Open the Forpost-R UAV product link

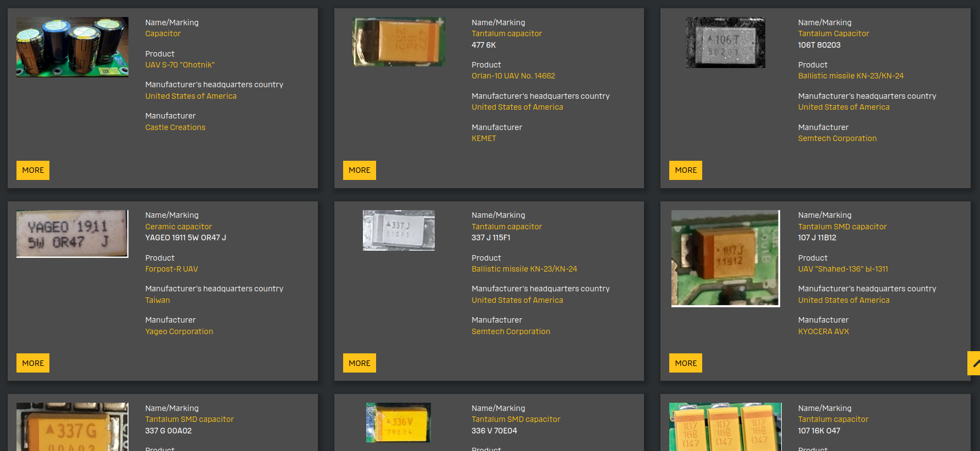click(x=171, y=269)
